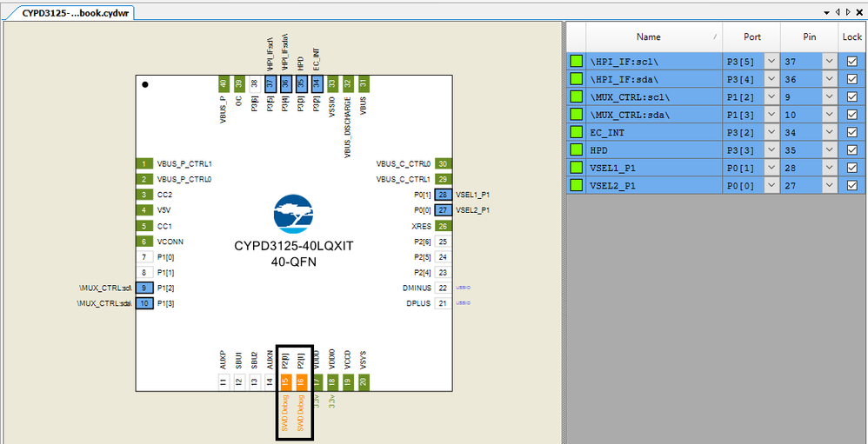
Task: Select pin 5 CC1 on the chip
Action: coord(144,226)
